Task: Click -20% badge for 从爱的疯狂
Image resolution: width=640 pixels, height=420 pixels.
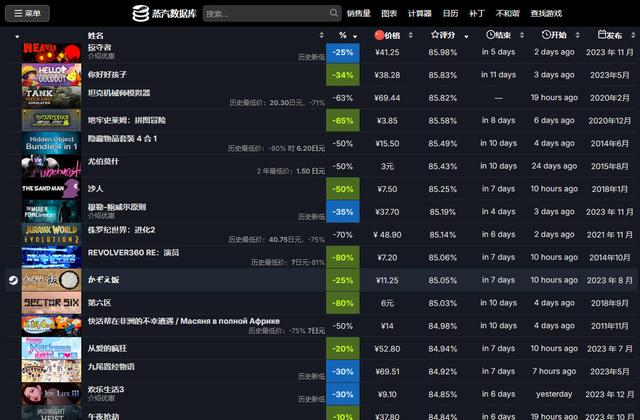Action: [x=343, y=349]
